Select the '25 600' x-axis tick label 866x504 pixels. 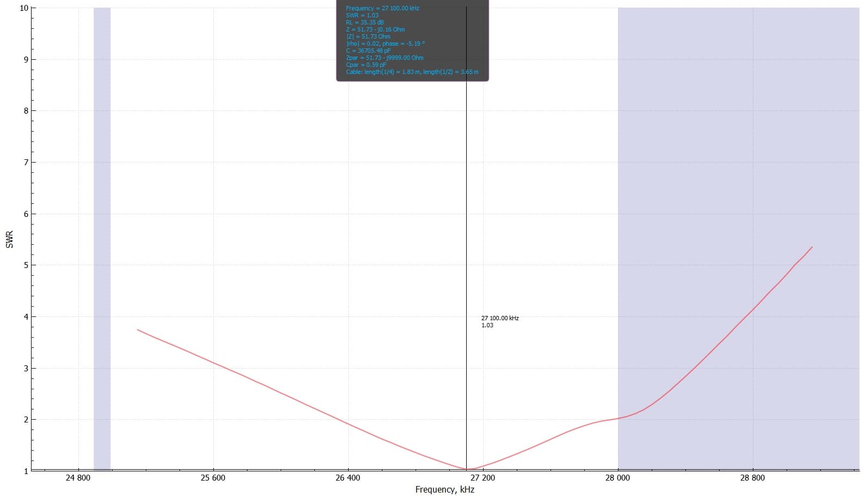213,478
